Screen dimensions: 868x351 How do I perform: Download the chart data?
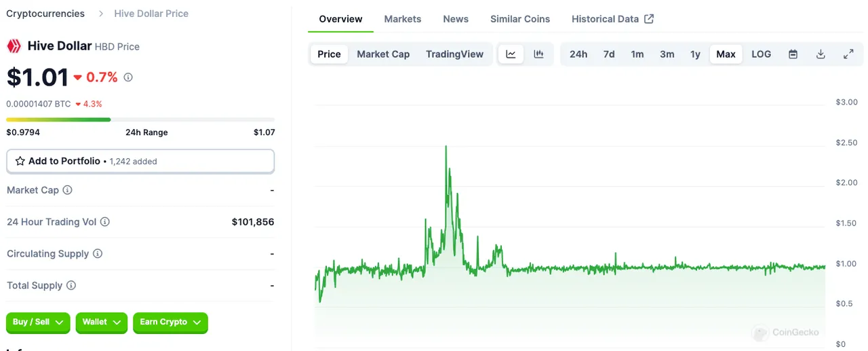click(x=821, y=54)
